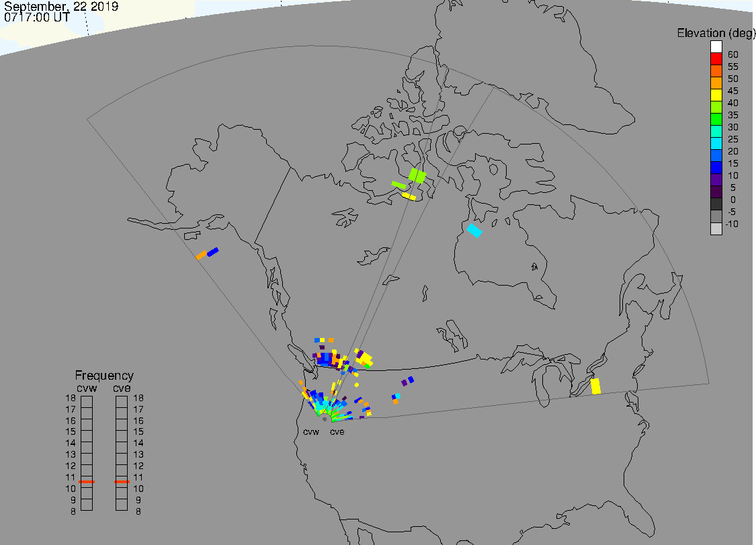The height and width of the screenshot is (545, 756).
Task: Click the '13' label beside the cvw bar
Action: point(71,454)
